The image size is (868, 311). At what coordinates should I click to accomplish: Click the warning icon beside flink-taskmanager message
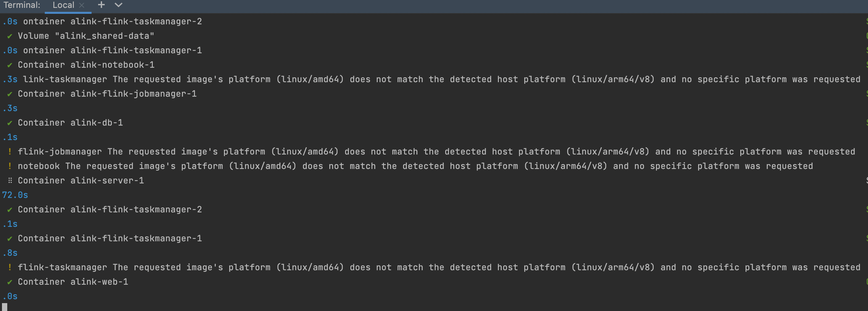tap(10, 268)
